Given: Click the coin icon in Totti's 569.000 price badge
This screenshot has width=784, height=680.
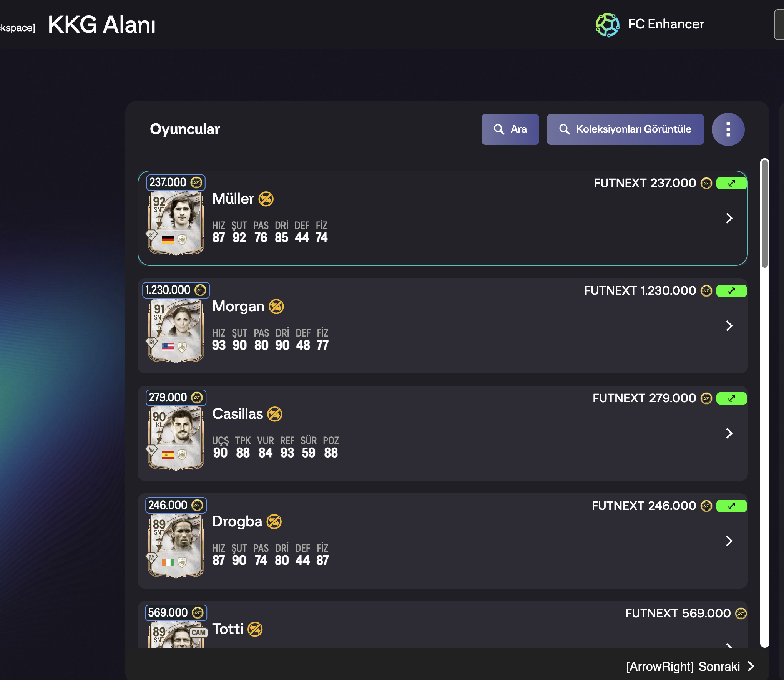Looking at the screenshot, I should pyautogui.click(x=198, y=613).
